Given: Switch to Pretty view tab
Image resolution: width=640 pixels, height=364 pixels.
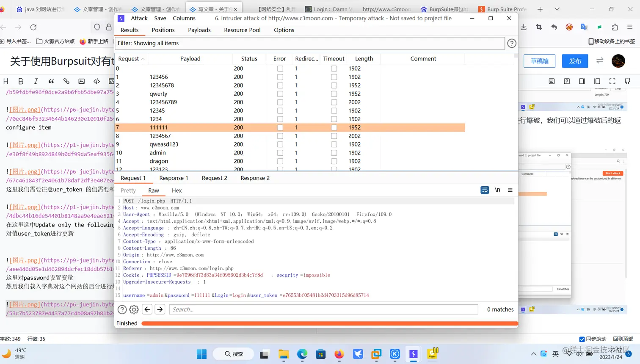Looking at the screenshot, I should 128,190.
